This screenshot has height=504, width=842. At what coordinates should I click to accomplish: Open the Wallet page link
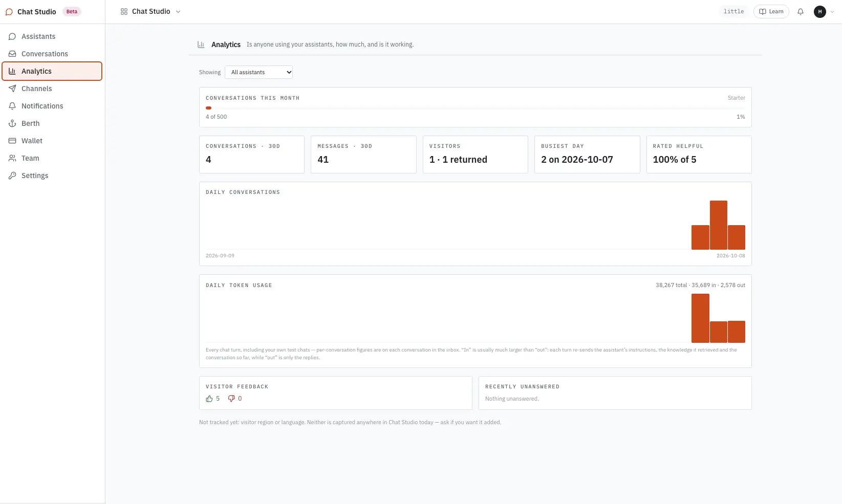52,141
